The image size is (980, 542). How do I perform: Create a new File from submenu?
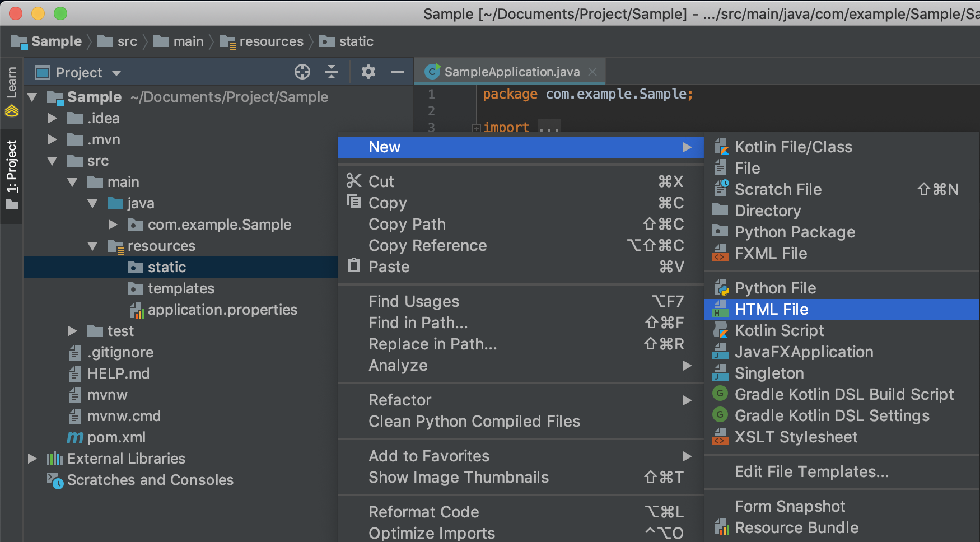coord(842,168)
